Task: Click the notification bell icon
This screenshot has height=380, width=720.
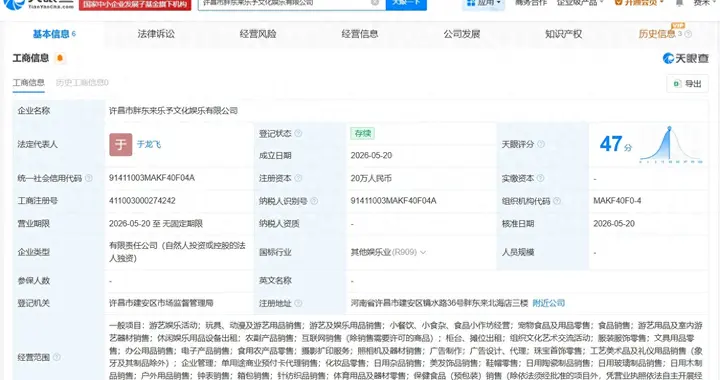Action: pyautogui.click(x=679, y=3)
